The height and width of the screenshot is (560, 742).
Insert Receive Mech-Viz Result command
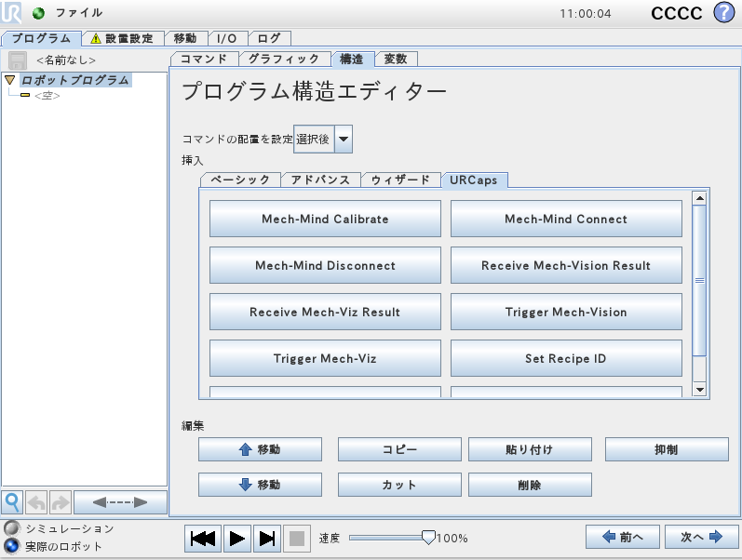(325, 312)
